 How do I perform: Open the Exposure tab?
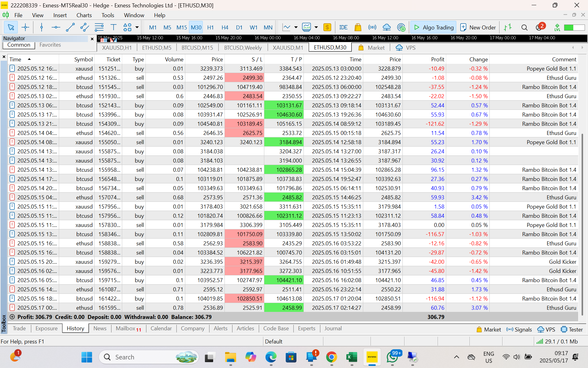pos(47,328)
